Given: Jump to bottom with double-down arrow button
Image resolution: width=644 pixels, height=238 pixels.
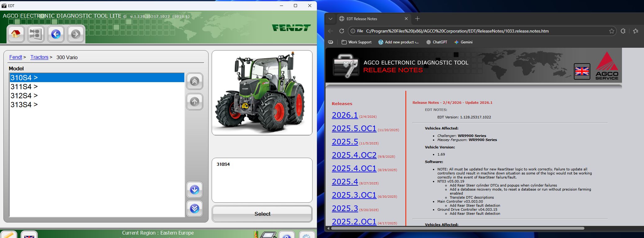Looking at the screenshot, I should point(195,209).
